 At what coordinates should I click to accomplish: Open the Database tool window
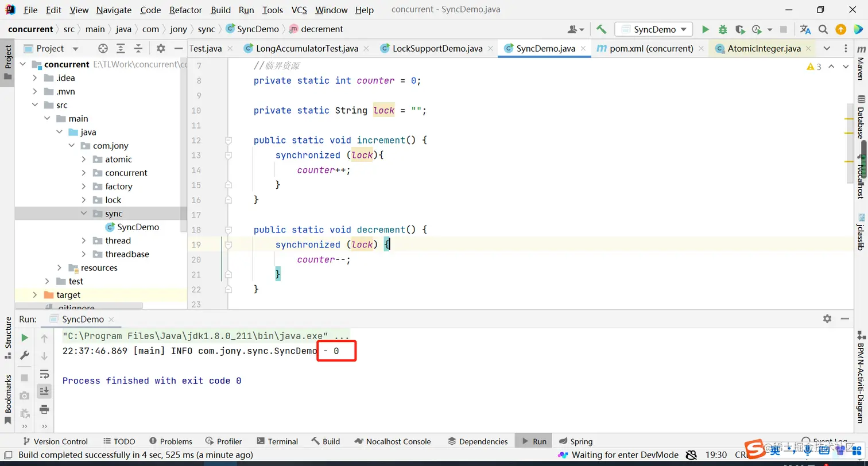[x=861, y=117]
